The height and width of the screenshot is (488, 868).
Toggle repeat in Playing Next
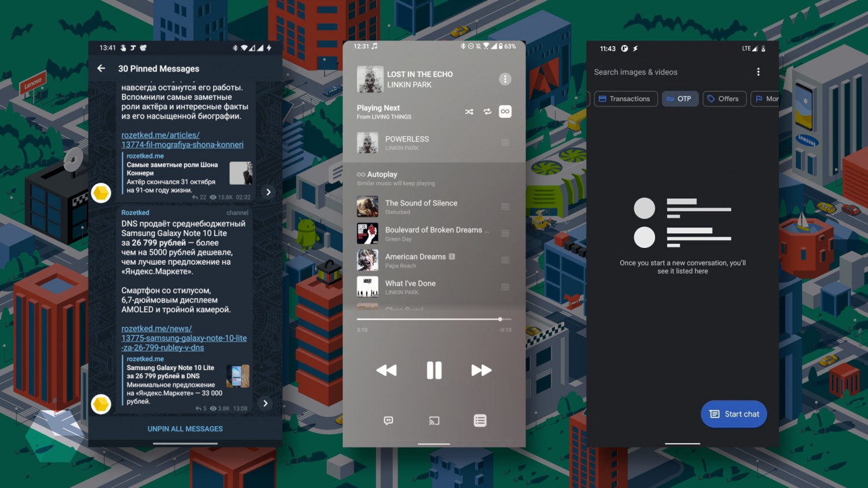pos(488,112)
